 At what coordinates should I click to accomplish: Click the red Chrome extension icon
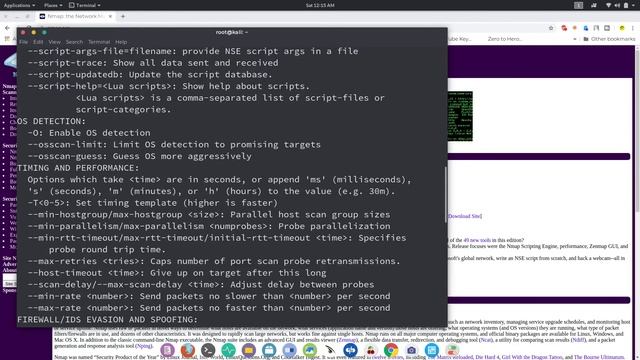(564, 28)
